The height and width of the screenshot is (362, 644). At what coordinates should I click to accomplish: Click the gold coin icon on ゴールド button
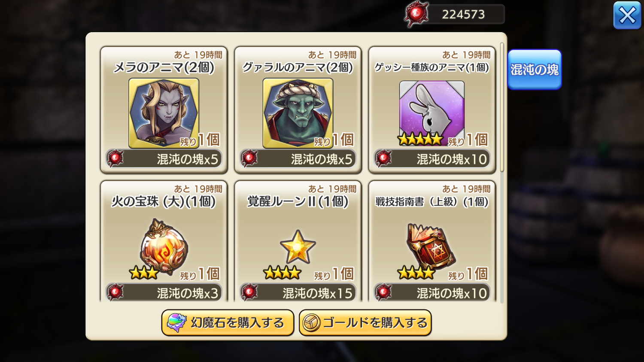311,323
